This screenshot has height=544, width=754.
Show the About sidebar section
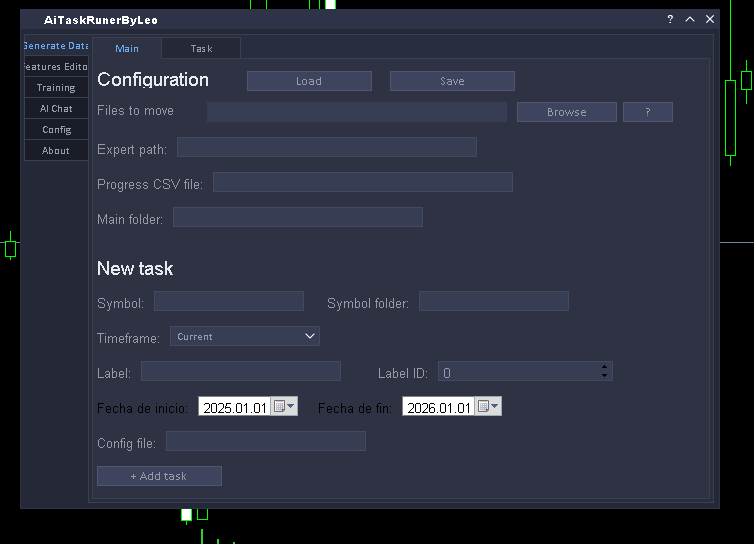[x=56, y=151]
